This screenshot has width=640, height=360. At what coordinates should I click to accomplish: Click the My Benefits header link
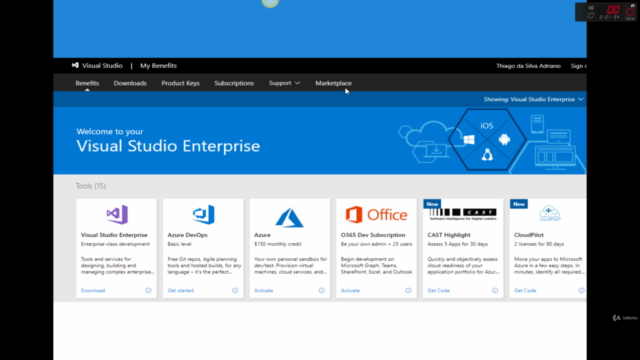point(158,65)
